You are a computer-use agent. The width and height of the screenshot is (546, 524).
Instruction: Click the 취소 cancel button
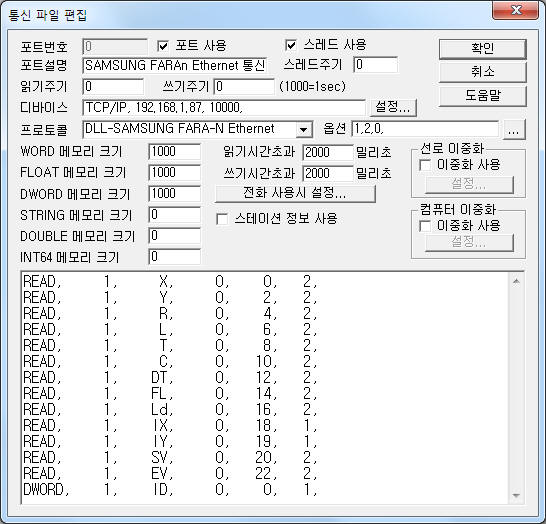click(482, 72)
